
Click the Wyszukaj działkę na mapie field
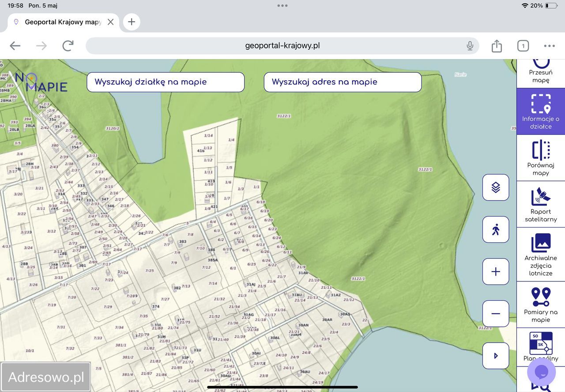point(166,82)
